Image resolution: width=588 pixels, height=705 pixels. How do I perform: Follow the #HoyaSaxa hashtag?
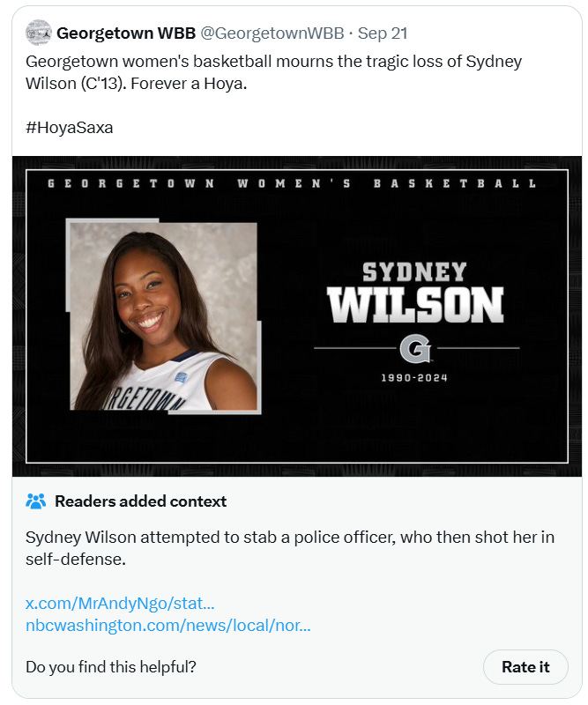pos(70,128)
